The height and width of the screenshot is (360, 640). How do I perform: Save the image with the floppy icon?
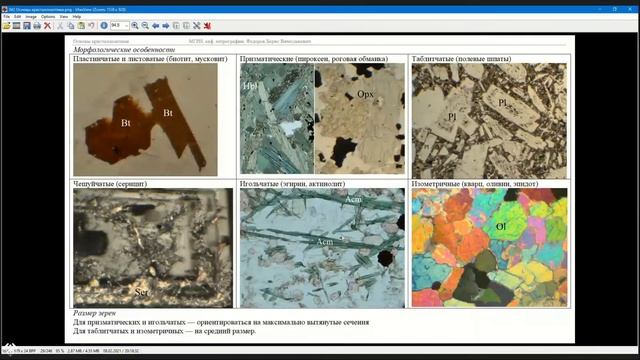click(x=27, y=26)
